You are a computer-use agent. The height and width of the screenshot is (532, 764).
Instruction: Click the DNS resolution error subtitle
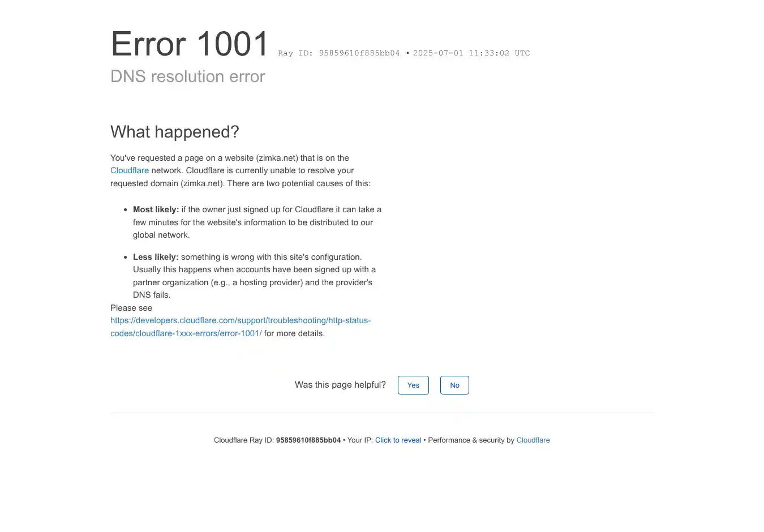point(187,76)
